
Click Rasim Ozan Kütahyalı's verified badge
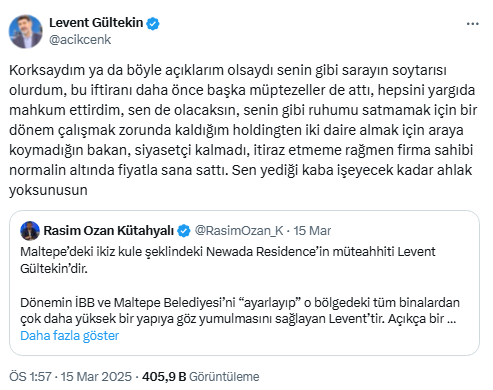(184, 231)
